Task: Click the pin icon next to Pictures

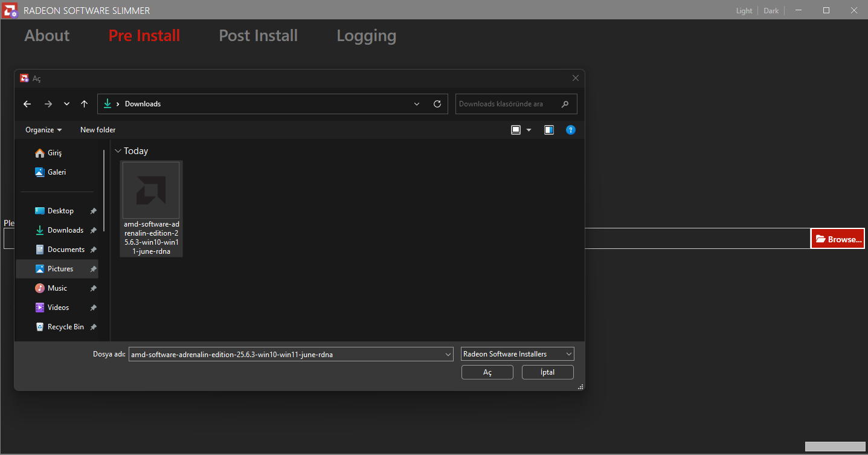Action: click(x=93, y=269)
